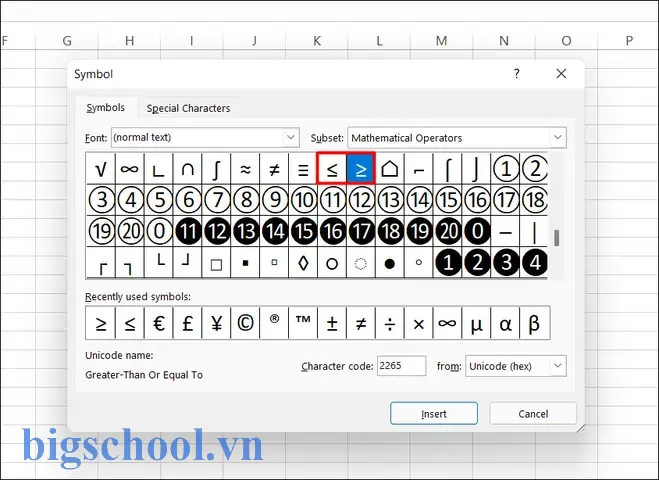Select the circled number 7 symbol
The height and width of the screenshot is (480, 659).
coord(216,200)
